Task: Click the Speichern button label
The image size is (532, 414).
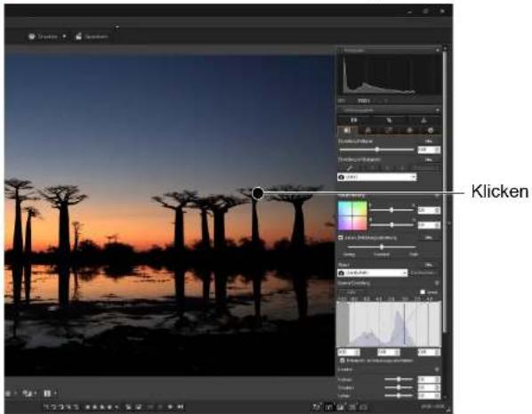Action: click(96, 37)
